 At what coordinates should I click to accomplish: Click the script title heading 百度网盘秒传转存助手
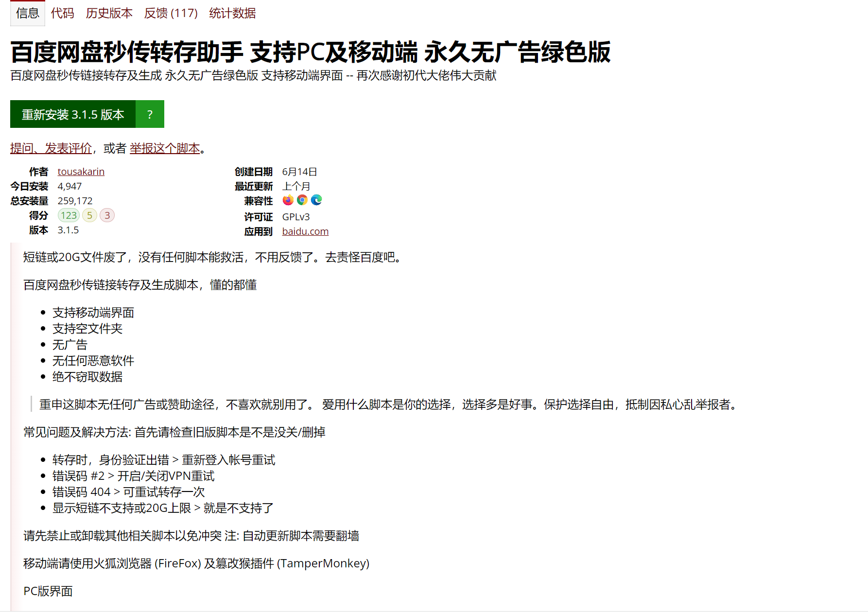311,52
